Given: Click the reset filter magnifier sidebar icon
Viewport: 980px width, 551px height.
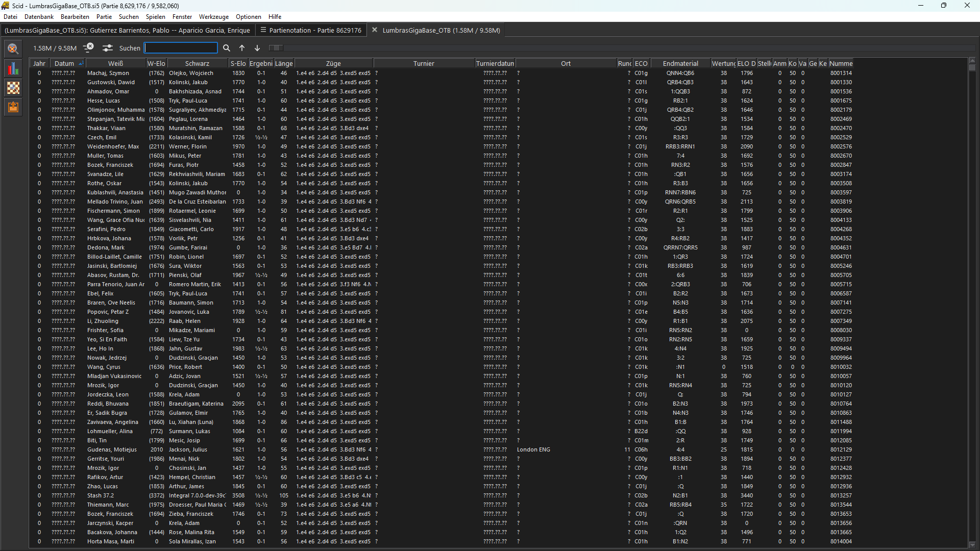Looking at the screenshot, I should pos(13,49).
